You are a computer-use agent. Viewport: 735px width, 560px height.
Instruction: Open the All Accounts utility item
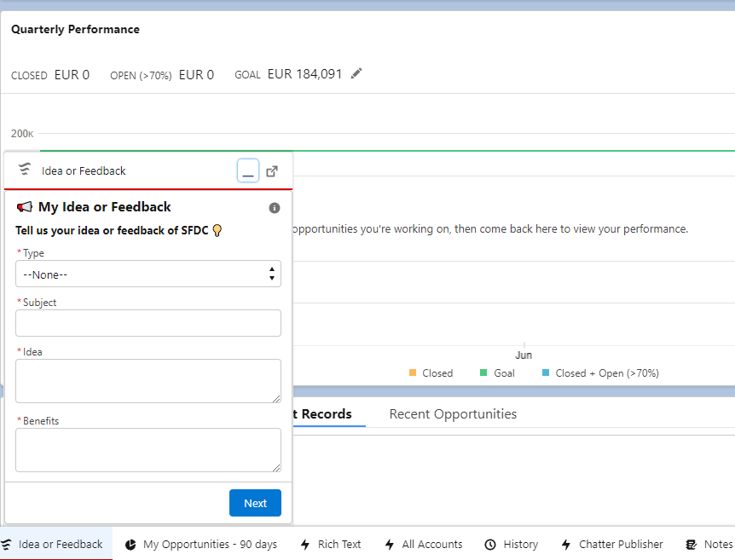(x=423, y=545)
